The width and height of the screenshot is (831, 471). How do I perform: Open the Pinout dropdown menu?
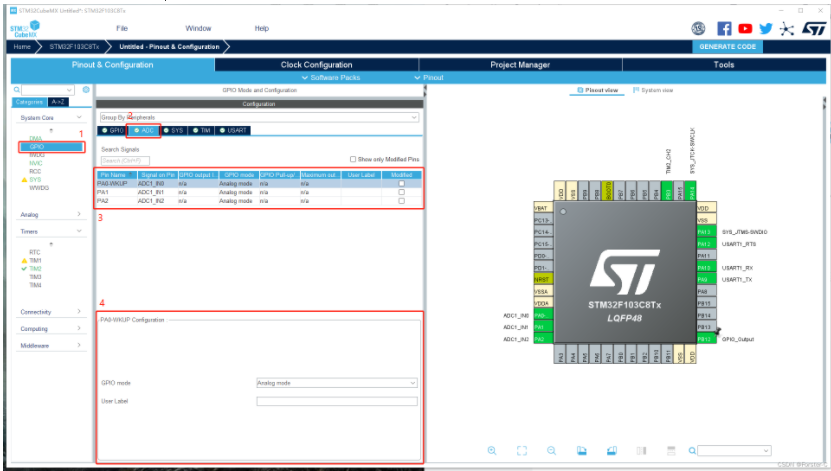429,77
